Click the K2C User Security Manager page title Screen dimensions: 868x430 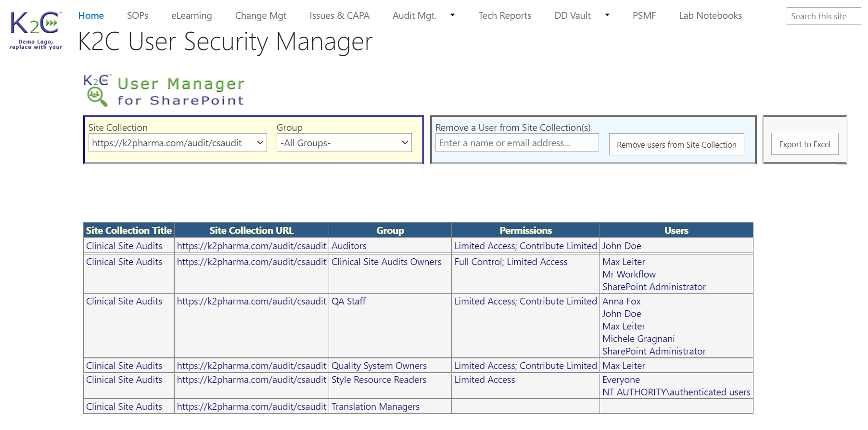click(x=225, y=41)
